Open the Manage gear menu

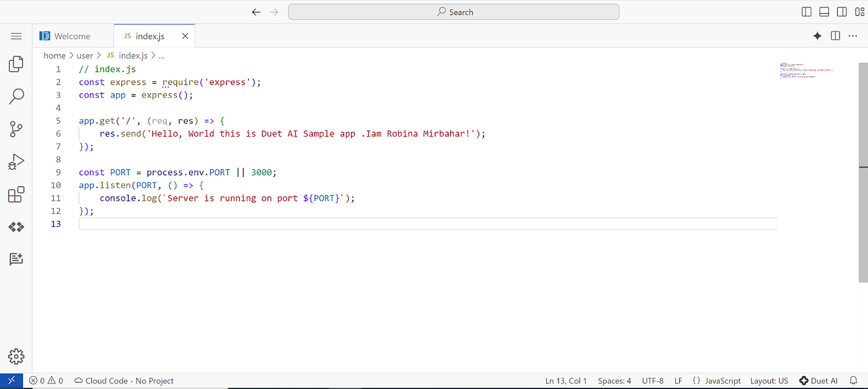[x=16, y=356]
